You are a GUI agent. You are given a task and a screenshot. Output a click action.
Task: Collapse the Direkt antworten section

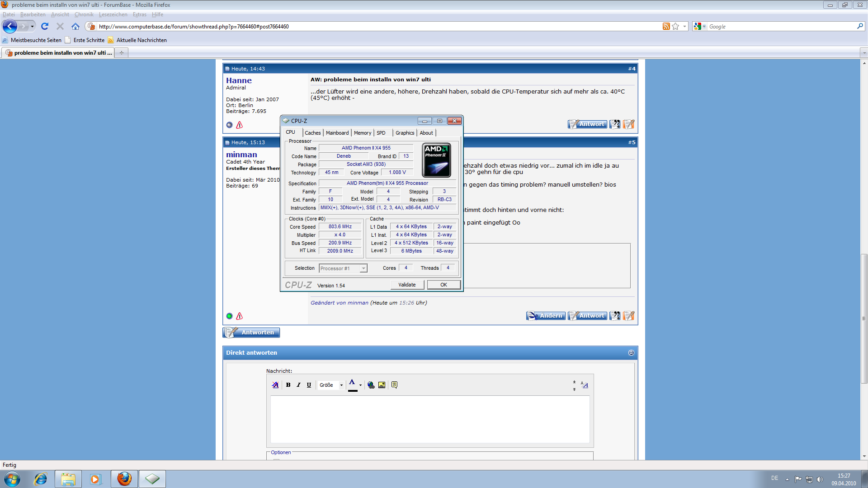click(631, 353)
